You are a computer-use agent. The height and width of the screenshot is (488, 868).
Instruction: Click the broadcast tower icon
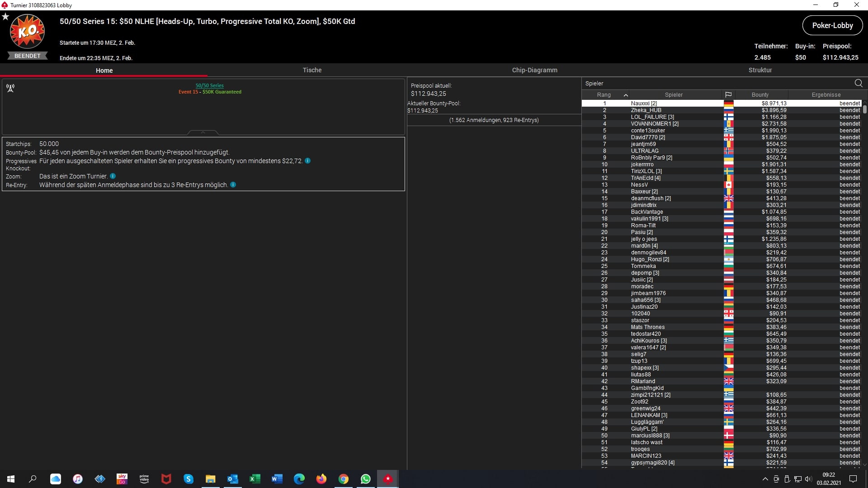click(x=10, y=88)
